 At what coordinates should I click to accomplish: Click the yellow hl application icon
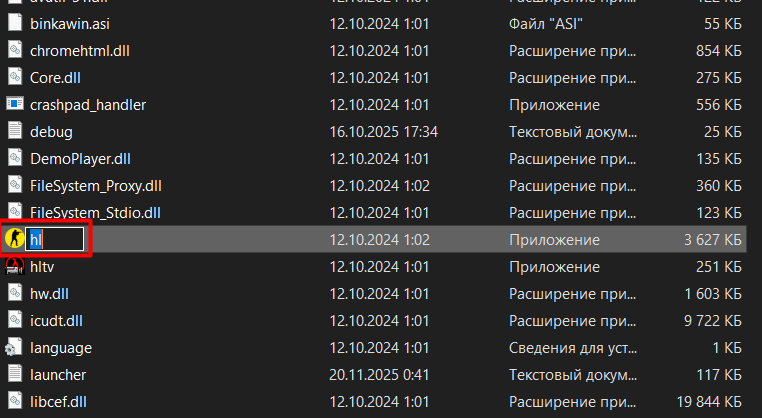[15, 239]
